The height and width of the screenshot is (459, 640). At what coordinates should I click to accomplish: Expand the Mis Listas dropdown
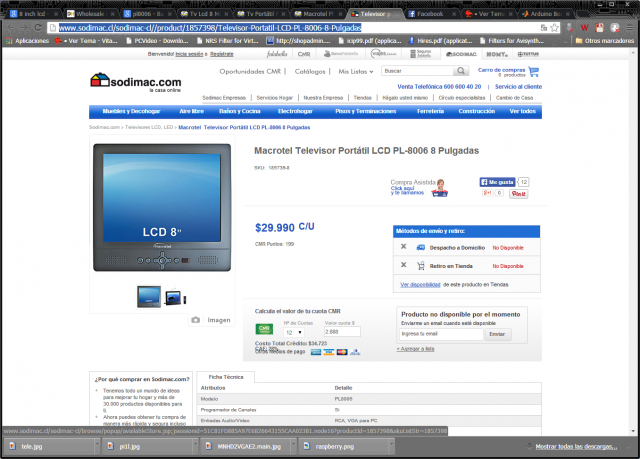[x=356, y=71]
